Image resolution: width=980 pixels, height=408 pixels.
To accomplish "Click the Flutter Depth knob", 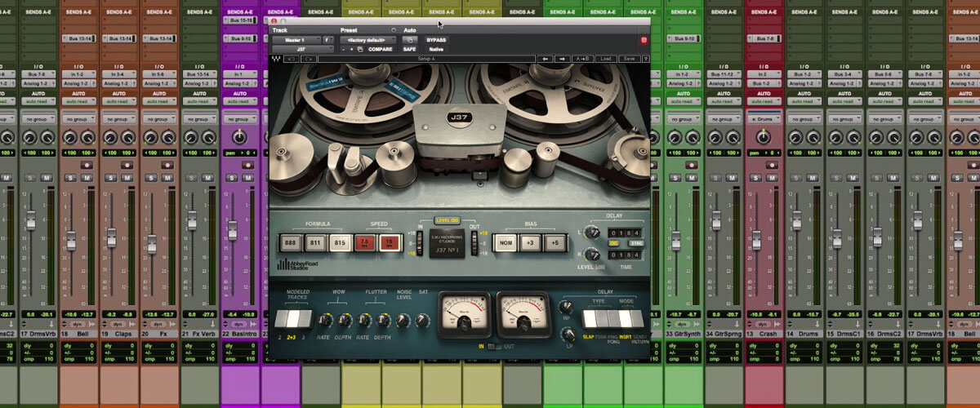I will (x=383, y=321).
